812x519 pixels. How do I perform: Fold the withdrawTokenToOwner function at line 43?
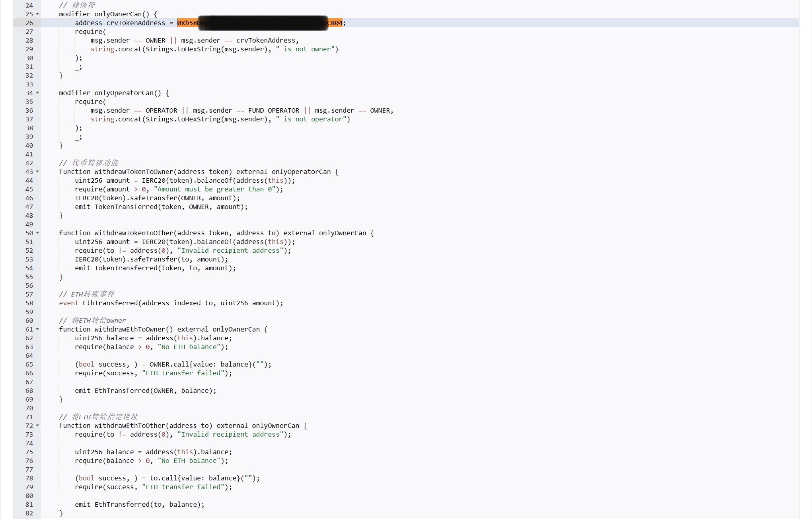coord(37,172)
